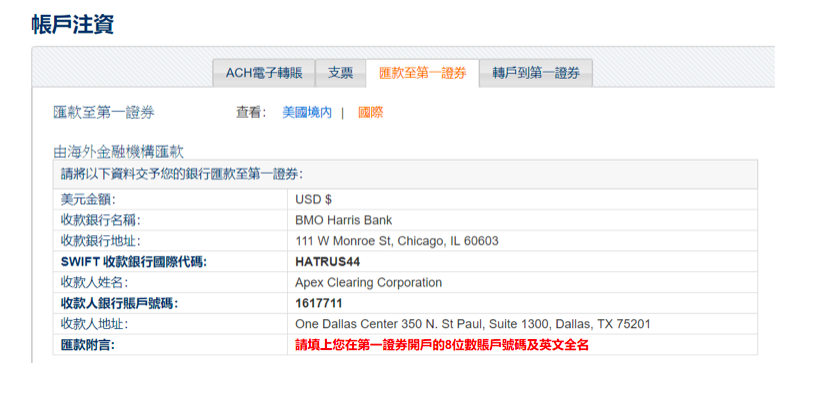The height and width of the screenshot is (396, 823).
Task: Click the 收款人銀行賬戶號碼 label
Action: pyautogui.click(x=119, y=304)
